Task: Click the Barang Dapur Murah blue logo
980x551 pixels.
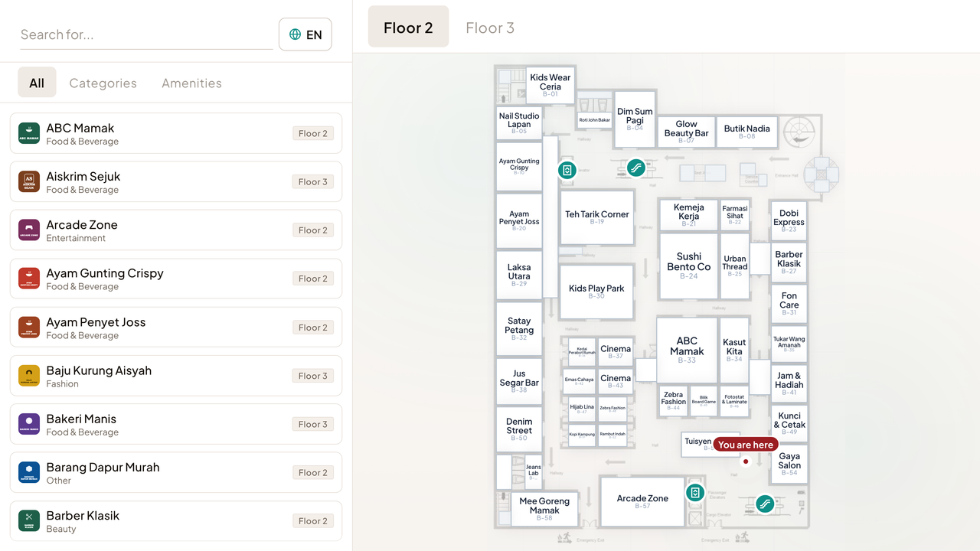Action: (x=29, y=472)
